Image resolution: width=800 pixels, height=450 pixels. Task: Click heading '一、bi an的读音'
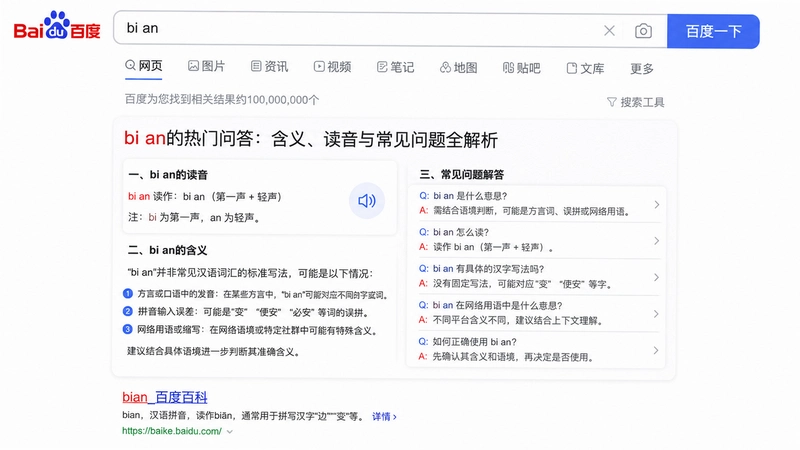168,175
